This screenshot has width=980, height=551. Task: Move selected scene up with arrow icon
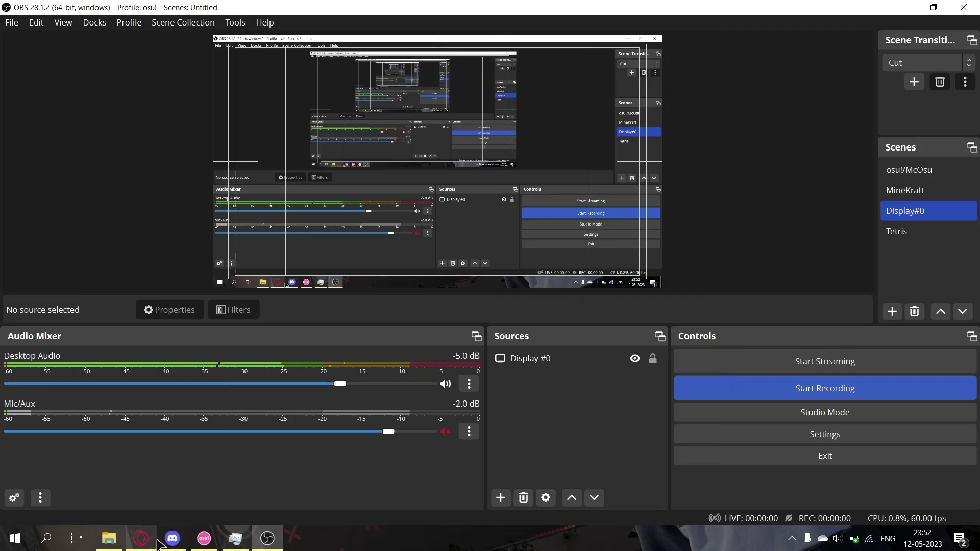pyautogui.click(x=940, y=311)
